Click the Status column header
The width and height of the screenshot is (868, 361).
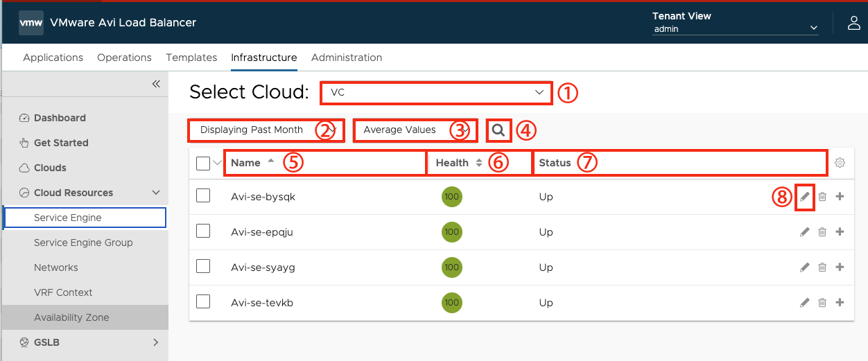click(x=555, y=163)
